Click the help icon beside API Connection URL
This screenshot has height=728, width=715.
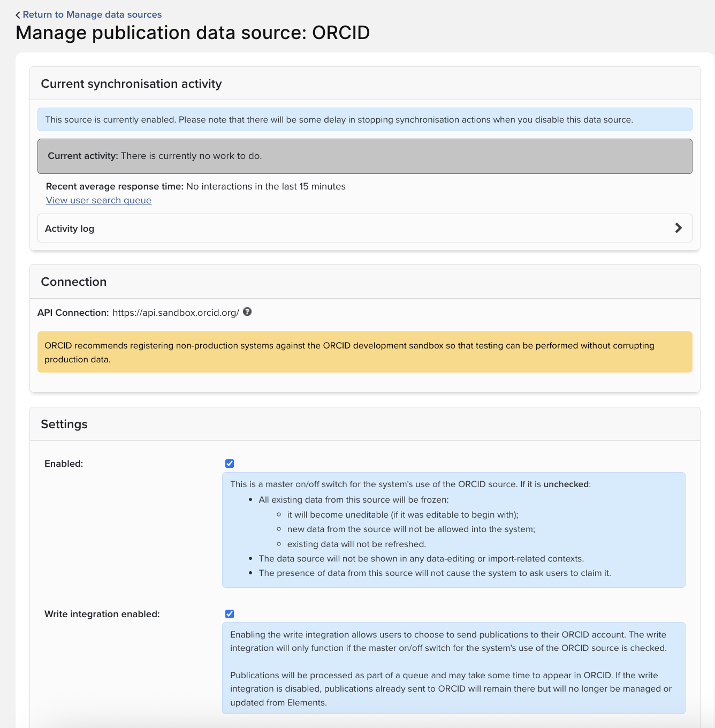tap(247, 312)
